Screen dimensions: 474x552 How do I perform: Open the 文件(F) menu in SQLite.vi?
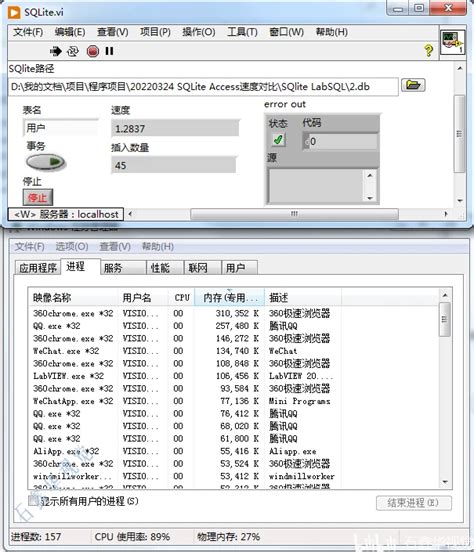coord(28,32)
